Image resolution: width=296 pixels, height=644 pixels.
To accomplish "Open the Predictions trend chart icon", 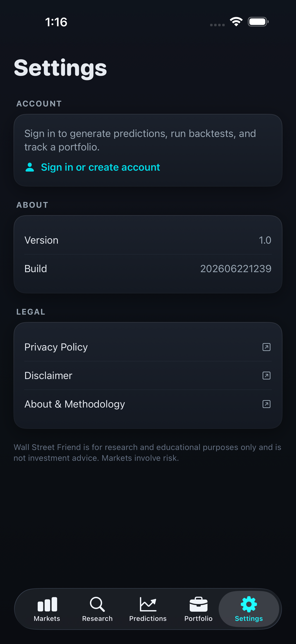I will pos(148,604).
